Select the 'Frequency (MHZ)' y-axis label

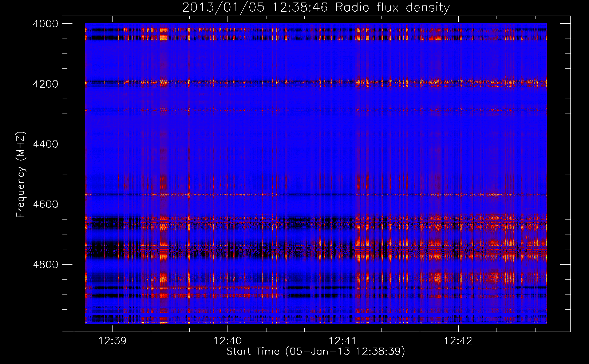click(21, 175)
